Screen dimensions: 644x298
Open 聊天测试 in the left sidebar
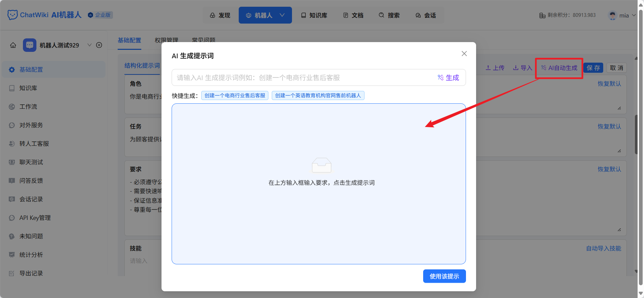(54, 162)
